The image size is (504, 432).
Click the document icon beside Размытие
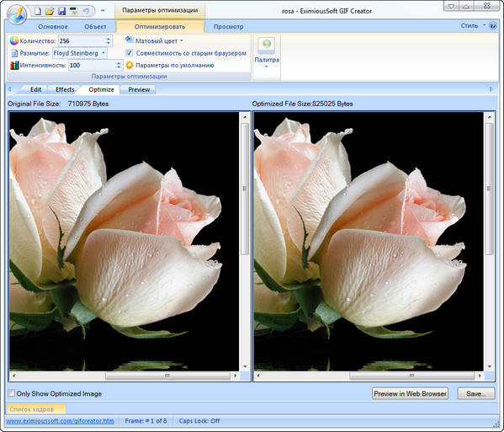14,53
